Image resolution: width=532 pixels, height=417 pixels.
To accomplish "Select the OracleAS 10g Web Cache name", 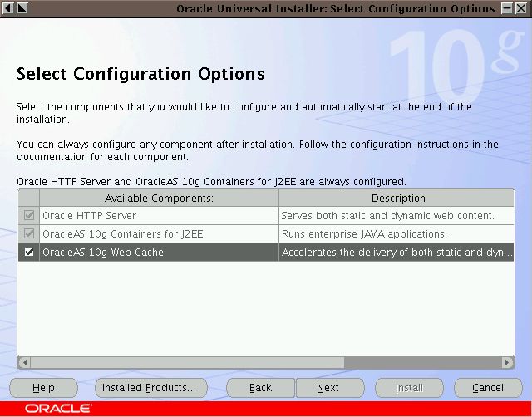I will (159, 253).
